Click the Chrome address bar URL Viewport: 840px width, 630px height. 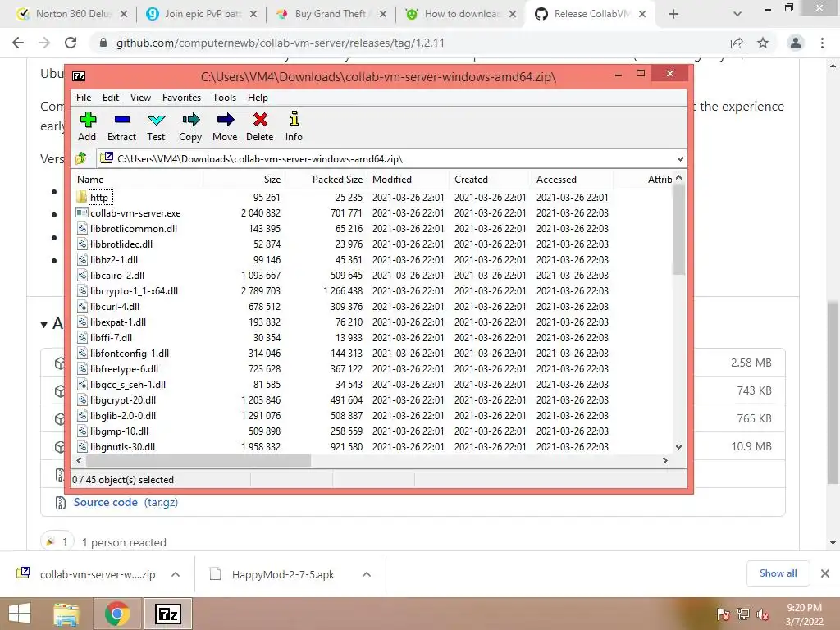[x=281, y=43]
